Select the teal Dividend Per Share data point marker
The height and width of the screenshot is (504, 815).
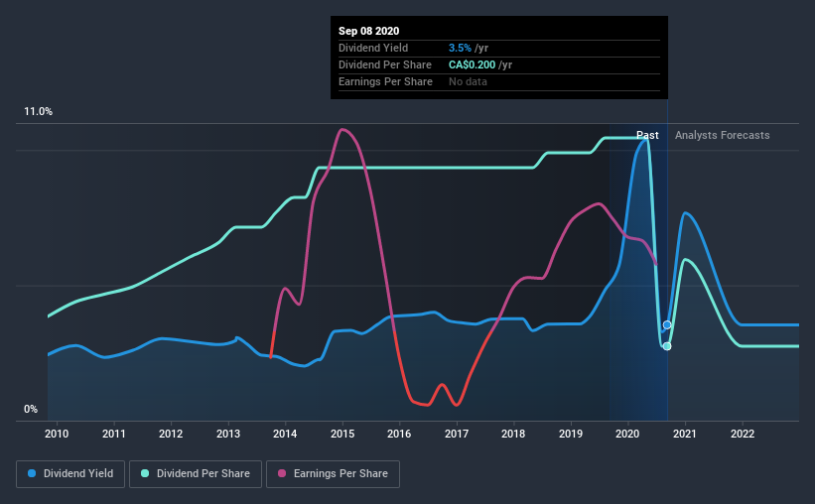coord(667,346)
